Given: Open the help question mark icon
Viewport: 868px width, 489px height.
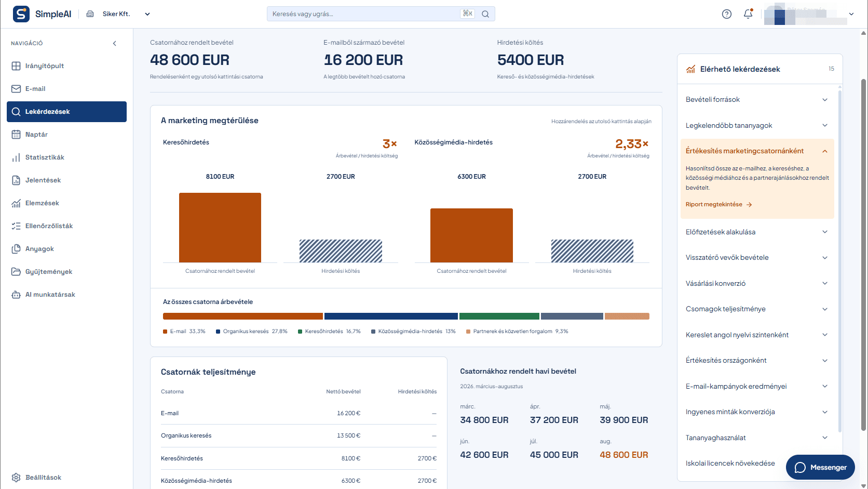Looking at the screenshot, I should click(727, 14).
